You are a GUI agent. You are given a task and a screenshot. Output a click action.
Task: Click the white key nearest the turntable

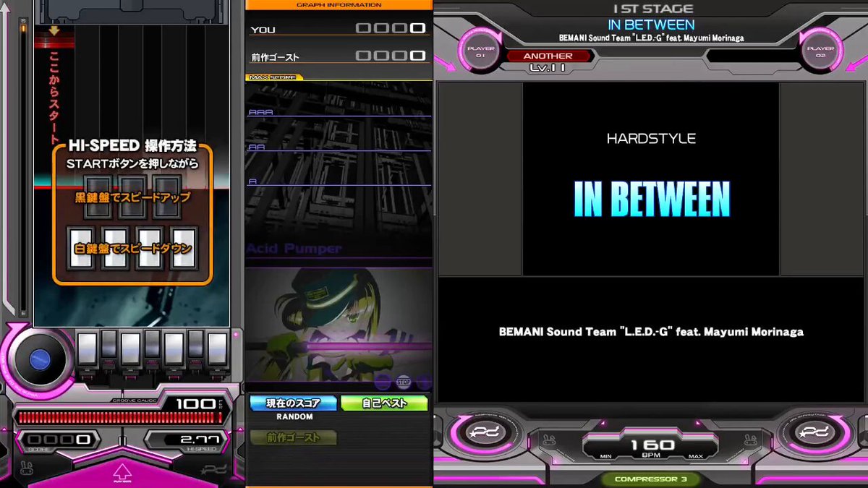tap(87, 348)
